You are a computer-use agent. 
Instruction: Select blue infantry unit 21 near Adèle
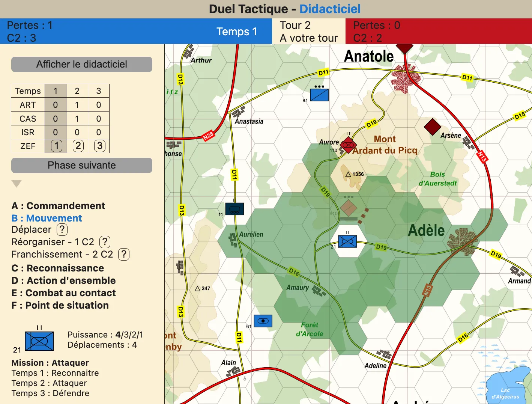click(347, 241)
